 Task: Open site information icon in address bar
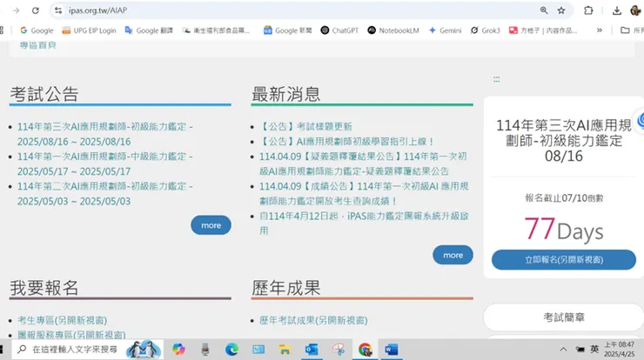tap(58, 10)
